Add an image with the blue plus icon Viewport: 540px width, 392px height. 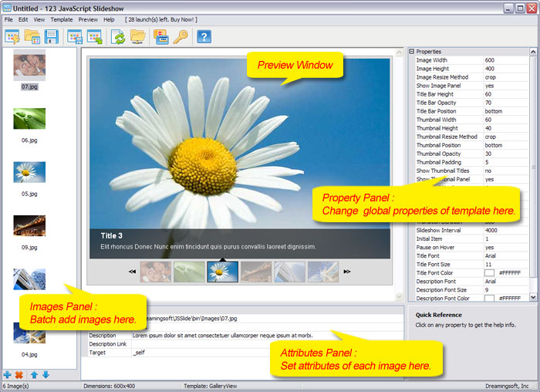(x=8, y=375)
